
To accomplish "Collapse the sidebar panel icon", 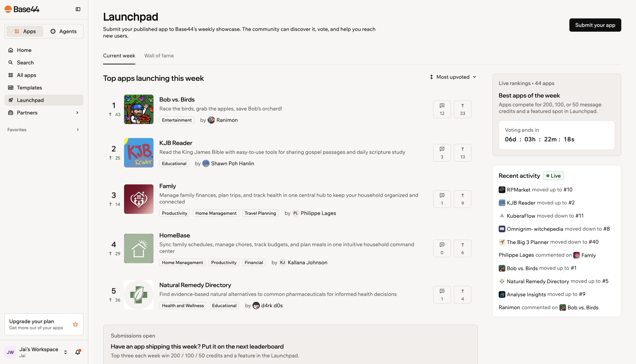I will [x=78, y=9].
